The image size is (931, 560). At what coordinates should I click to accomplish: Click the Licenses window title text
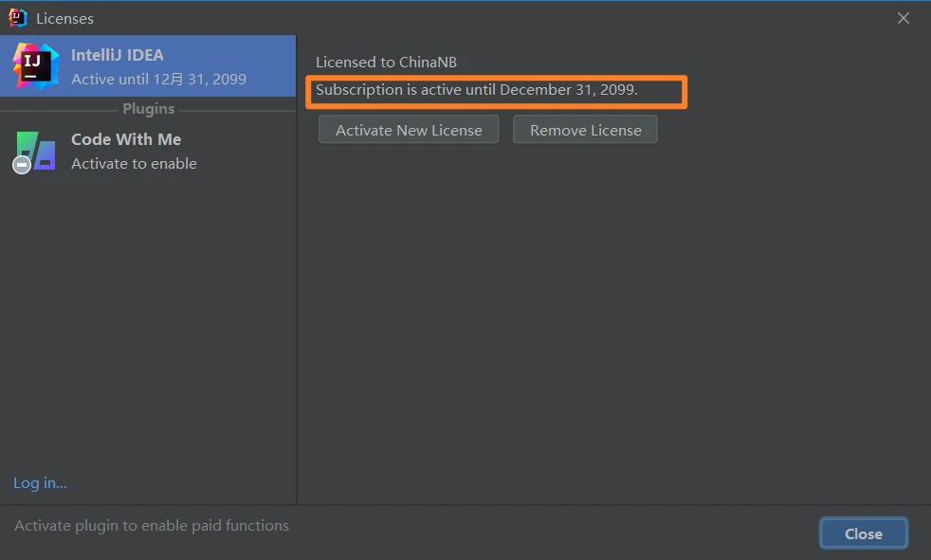pyautogui.click(x=64, y=19)
